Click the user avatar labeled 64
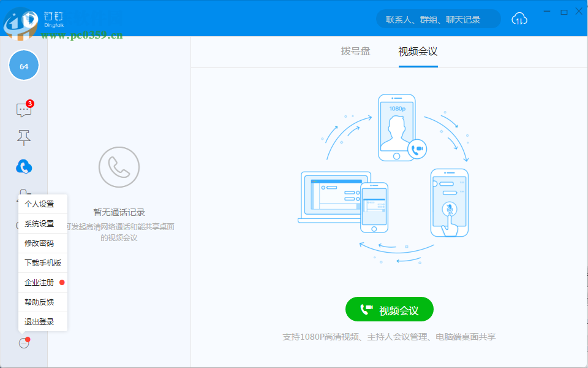Screen dimensions: 588x368 [x=24, y=66]
